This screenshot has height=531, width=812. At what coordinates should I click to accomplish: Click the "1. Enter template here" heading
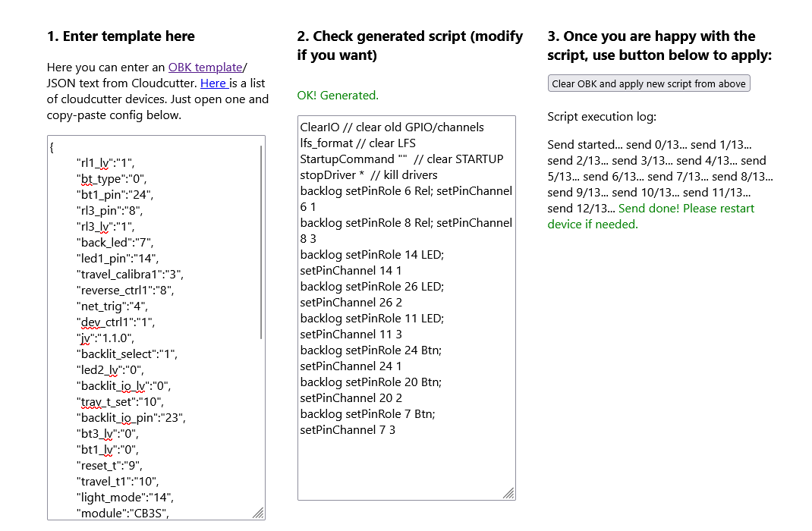click(x=121, y=36)
